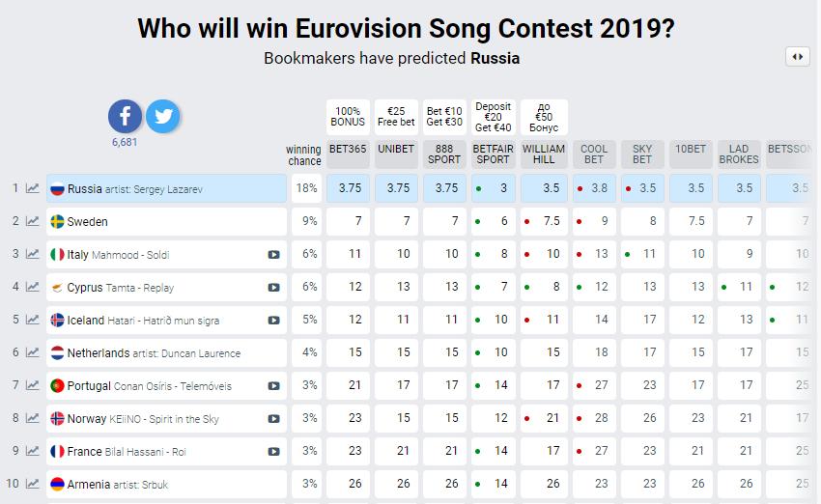Open Sweden odds trend chart icon
821x504 pixels.
tap(33, 221)
